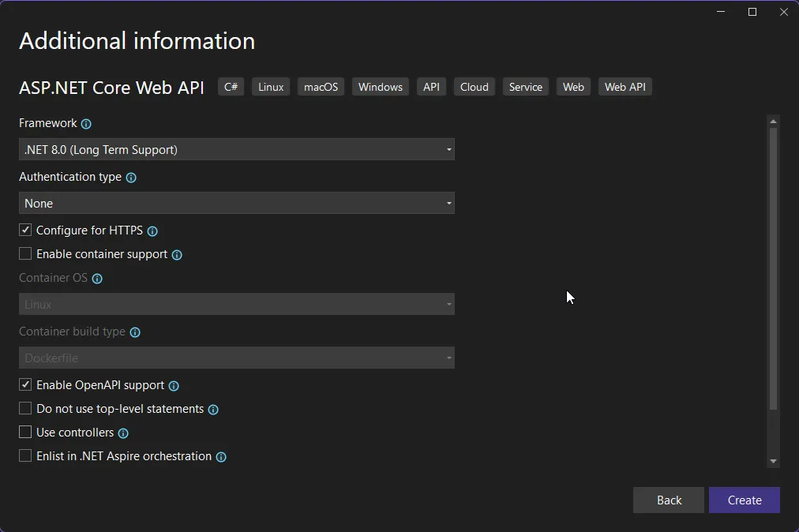Open the Authentication type dropdown
799x532 pixels.
point(237,203)
